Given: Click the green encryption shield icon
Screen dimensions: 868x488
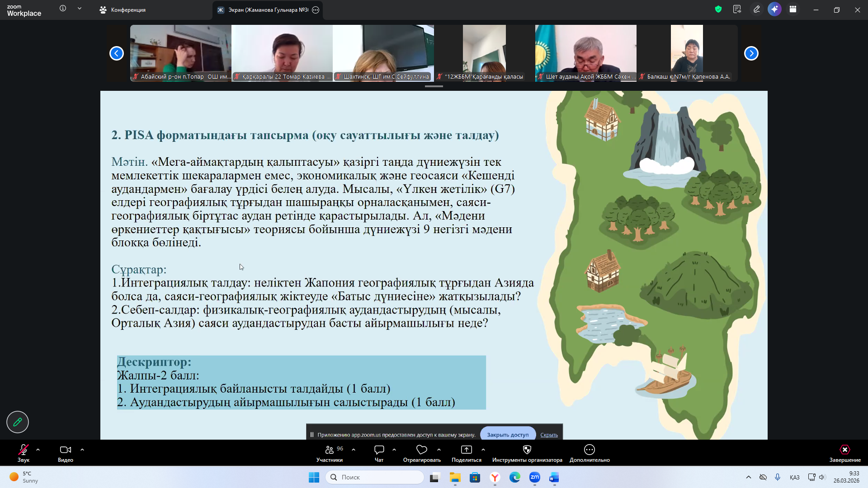Looking at the screenshot, I should (x=718, y=9).
